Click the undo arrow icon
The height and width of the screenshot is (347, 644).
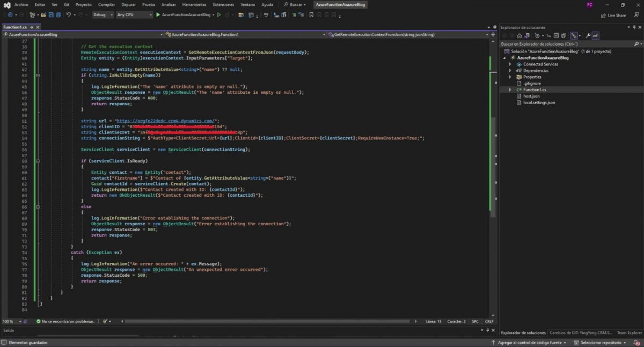69,15
